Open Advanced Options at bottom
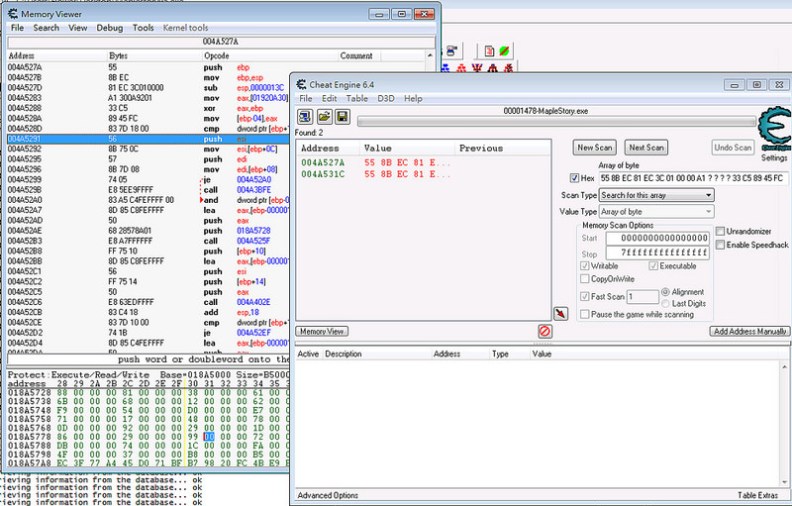The width and height of the screenshot is (792, 506). [x=328, y=495]
